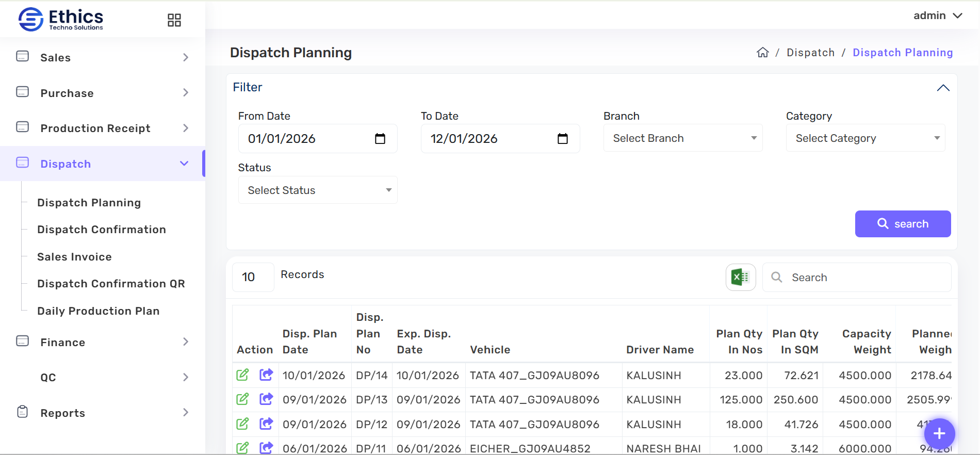This screenshot has height=455, width=980.
Task: Open grid menu icon beside logo
Action: coord(174,20)
